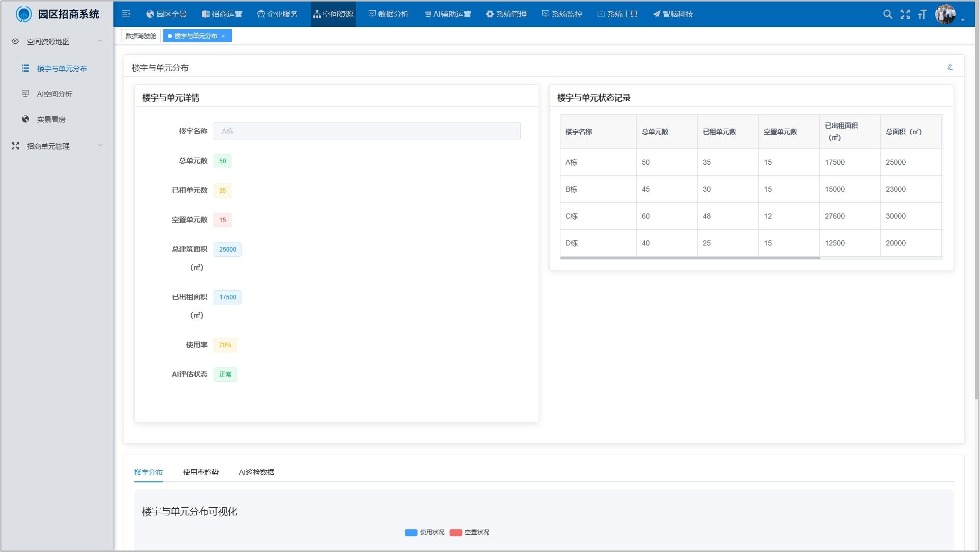The height and width of the screenshot is (553, 980).
Task: Open the user account dropdown arrow
Action: click(963, 20)
